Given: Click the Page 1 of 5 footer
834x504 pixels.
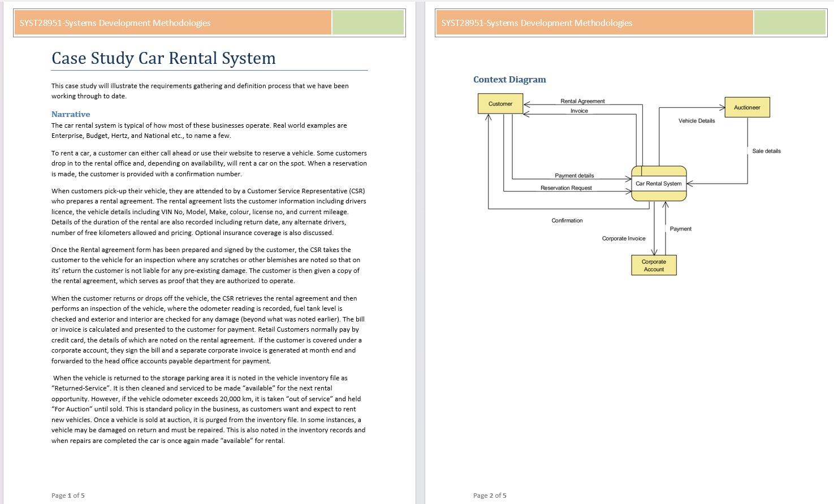Looking at the screenshot, I should tap(68, 495).
